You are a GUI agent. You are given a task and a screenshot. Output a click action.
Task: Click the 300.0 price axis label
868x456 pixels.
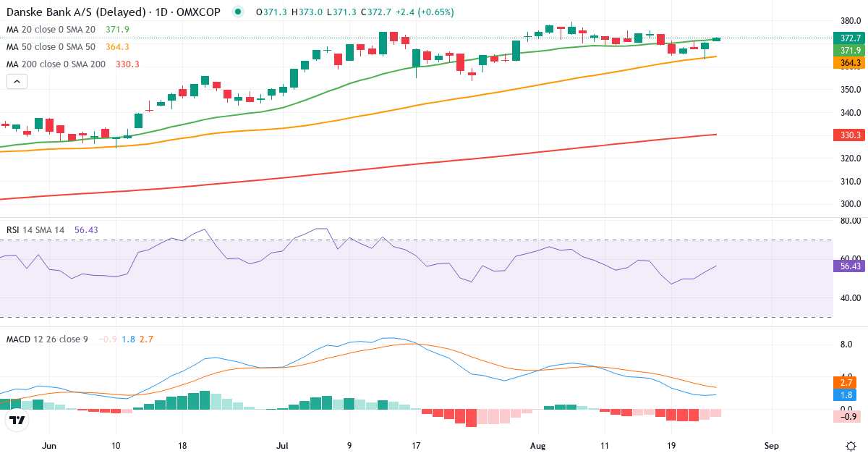pyautogui.click(x=851, y=204)
